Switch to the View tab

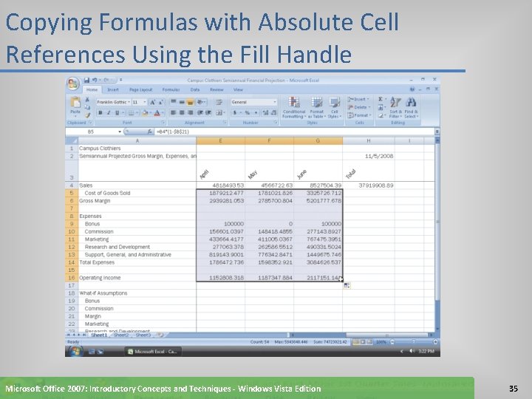point(238,89)
